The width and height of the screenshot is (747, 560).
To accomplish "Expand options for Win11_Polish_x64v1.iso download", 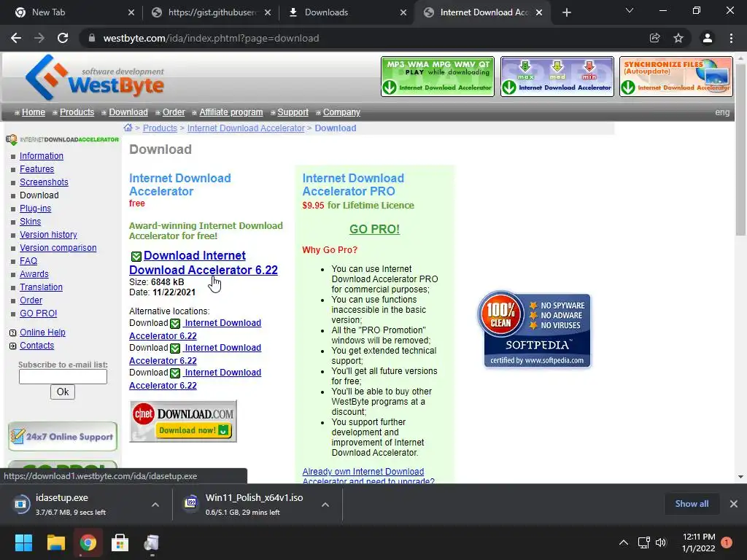I will 325,505.
